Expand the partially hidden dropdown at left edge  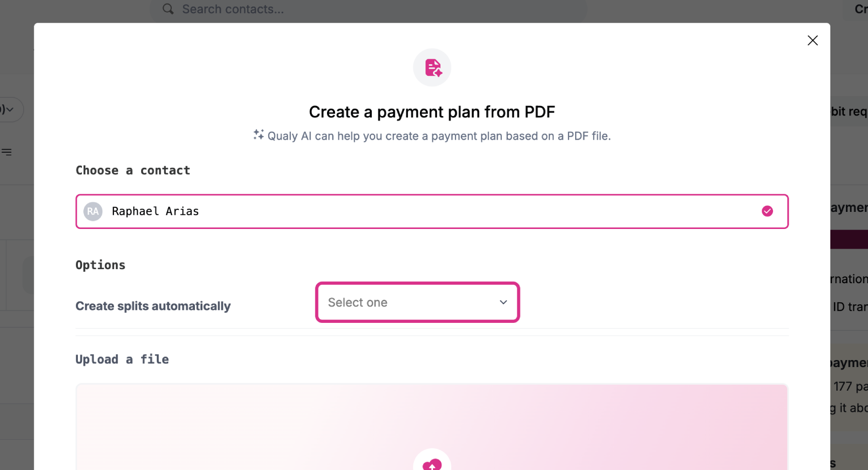click(11, 109)
